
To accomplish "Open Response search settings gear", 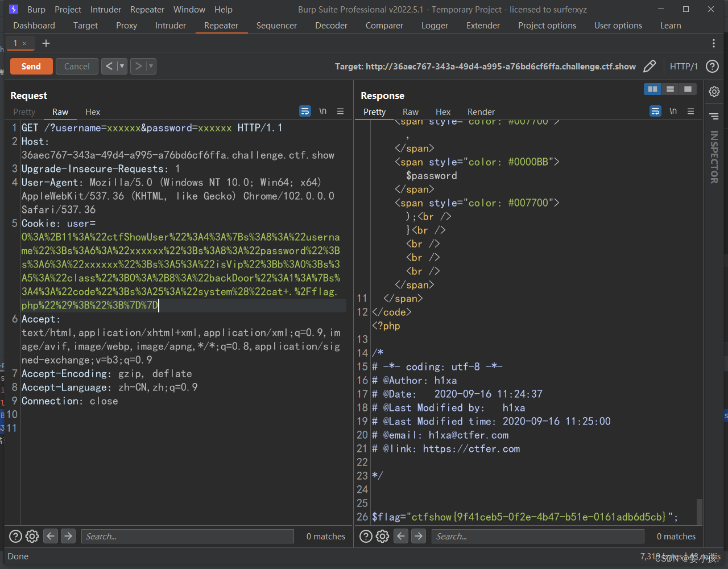I will click(x=383, y=536).
